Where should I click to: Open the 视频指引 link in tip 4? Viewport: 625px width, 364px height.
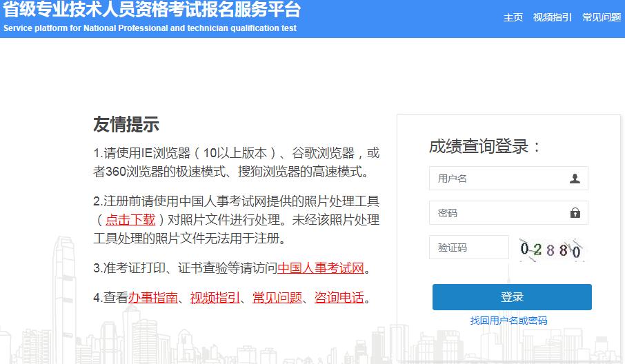(x=215, y=298)
